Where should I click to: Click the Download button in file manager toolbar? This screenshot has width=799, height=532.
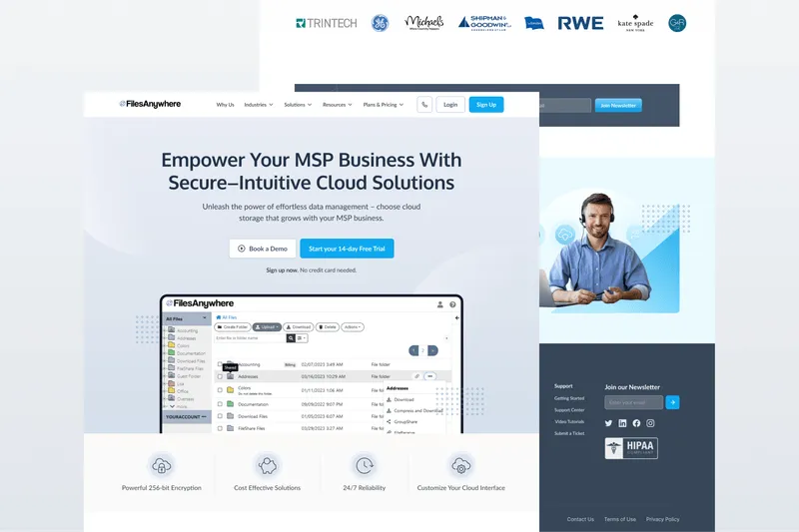tap(298, 326)
